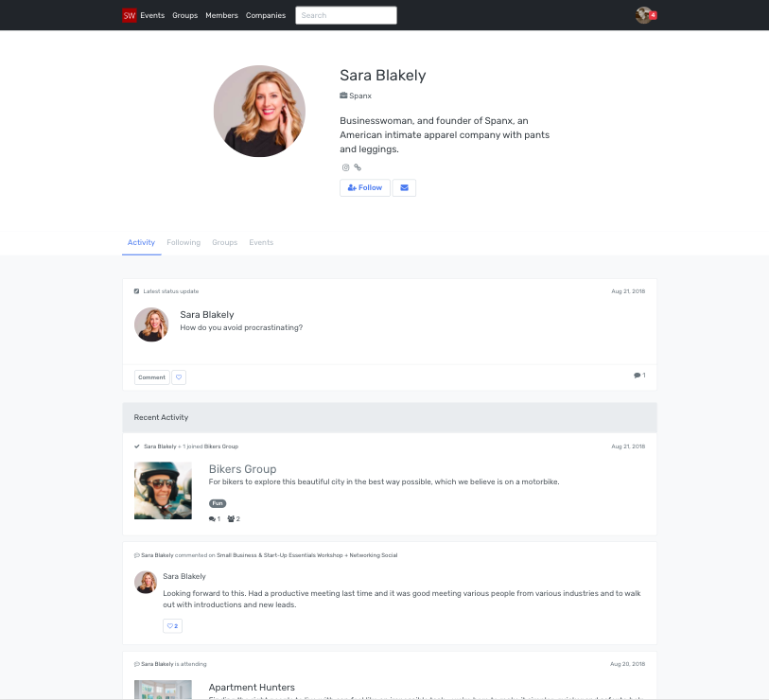Click the Spanx company name
This screenshot has width=769, height=700.
point(360,96)
